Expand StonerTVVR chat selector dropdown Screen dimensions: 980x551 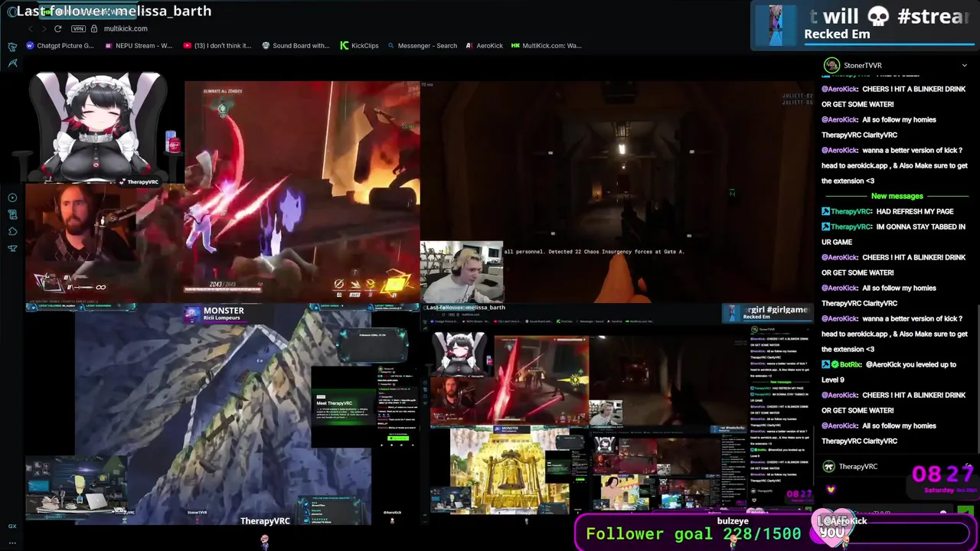(x=964, y=66)
